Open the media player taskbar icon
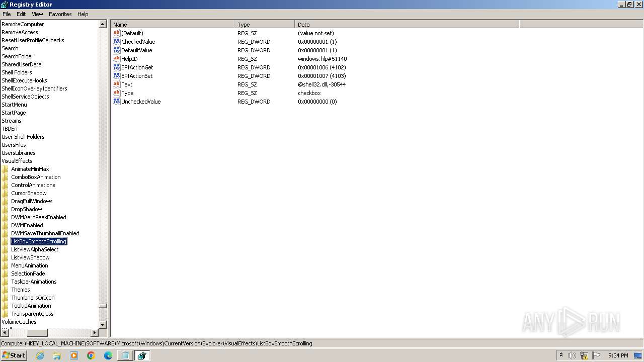This screenshot has height=362, width=644. coord(74,355)
